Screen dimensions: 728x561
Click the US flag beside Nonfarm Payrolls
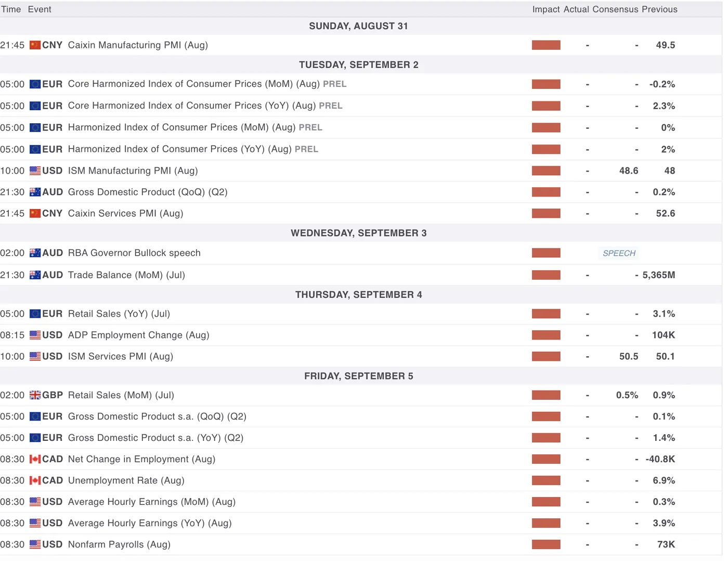tap(35, 544)
